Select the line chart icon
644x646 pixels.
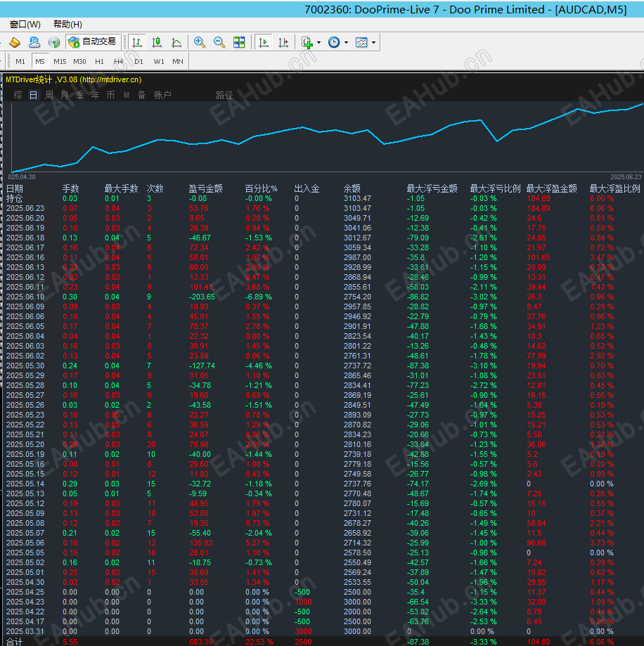point(176,42)
